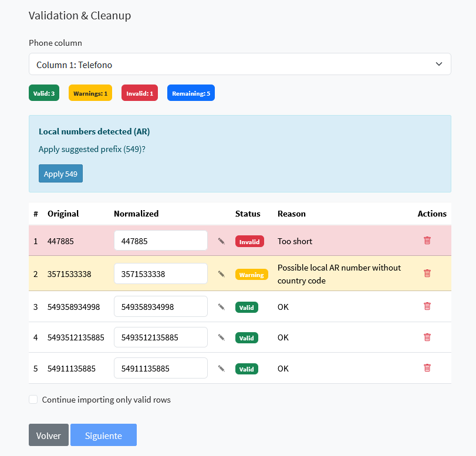Screen dimensions: 476x456
Task: Click the Invalid status badge in row 1
Action: 249,241
